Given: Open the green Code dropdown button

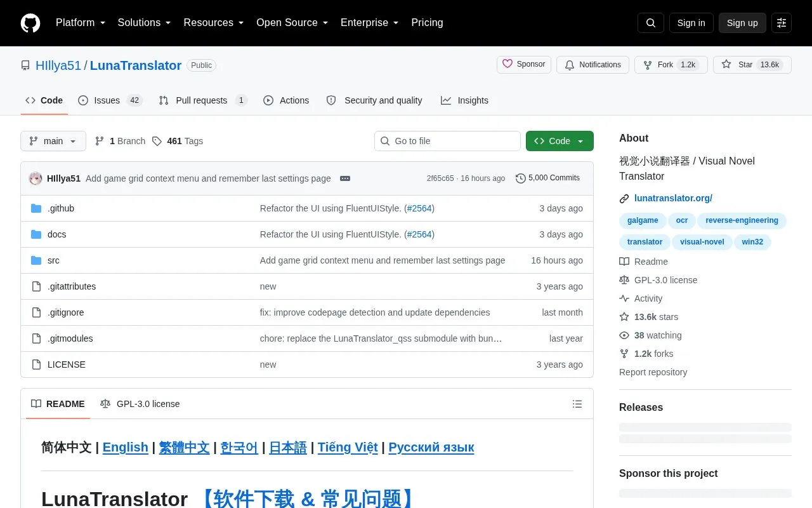Looking at the screenshot, I should tap(560, 141).
